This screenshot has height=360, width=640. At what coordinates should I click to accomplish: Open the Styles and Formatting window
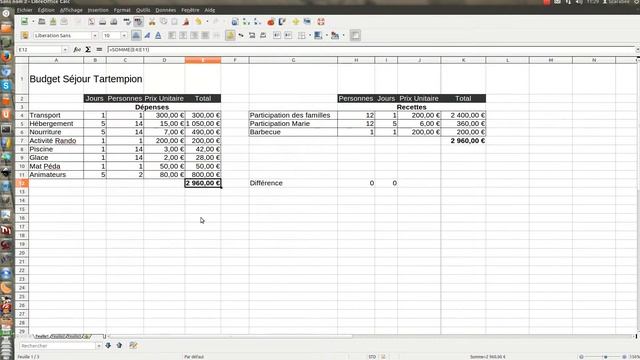[x=25, y=36]
